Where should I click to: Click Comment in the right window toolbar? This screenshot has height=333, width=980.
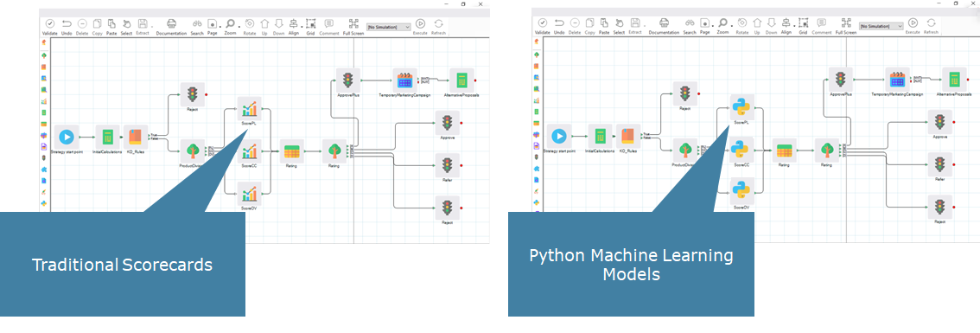click(821, 26)
